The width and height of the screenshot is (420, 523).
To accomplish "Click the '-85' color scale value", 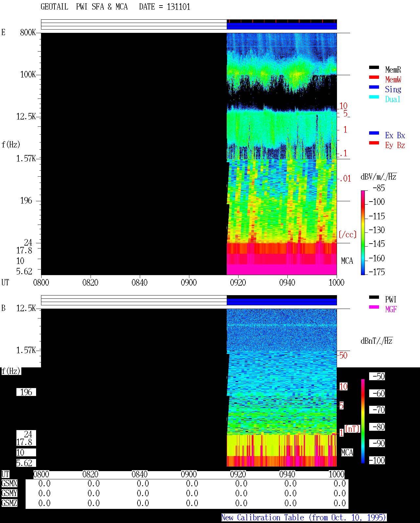I will [379, 188].
